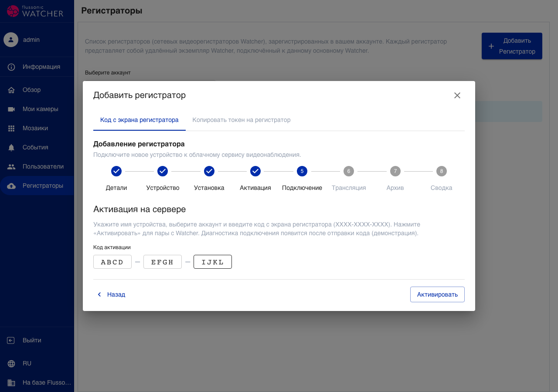Viewport: 558px width, 392px height.
Task: Change language via RU label
Action: point(27,364)
